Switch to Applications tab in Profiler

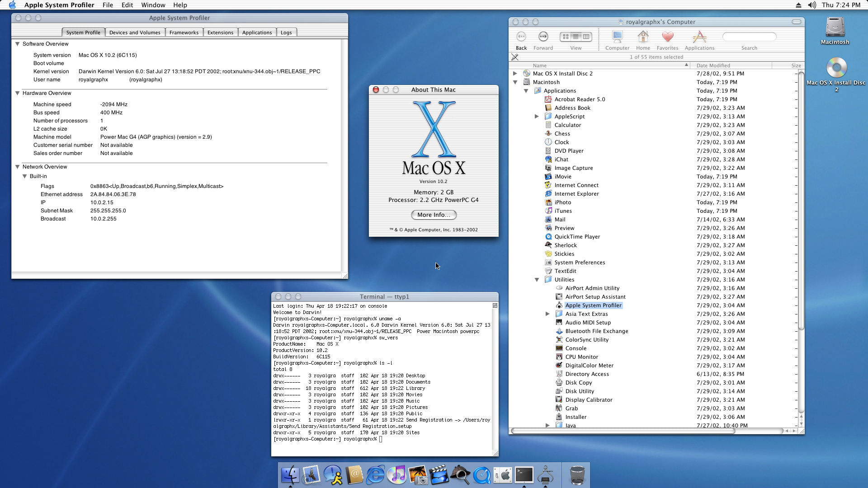257,33
